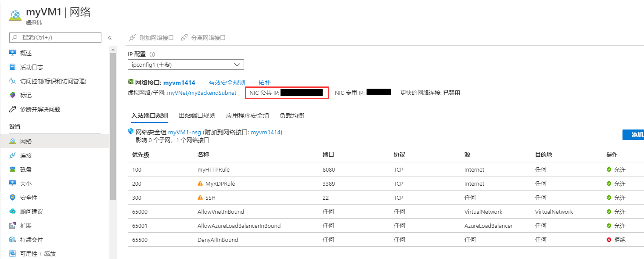Click the 源 column header
Viewport: 644px width, 259px height.
click(x=468, y=155)
